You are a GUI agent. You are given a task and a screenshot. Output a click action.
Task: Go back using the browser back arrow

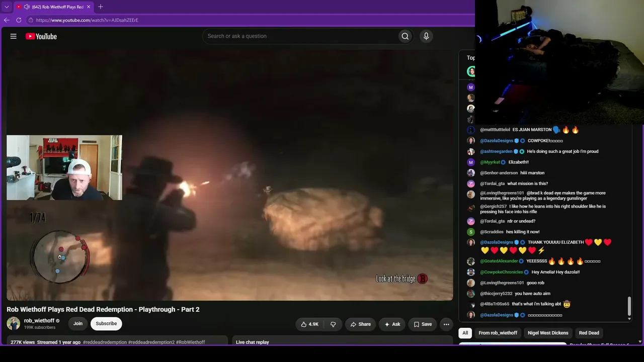pyautogui.click(x=7, y=20)
